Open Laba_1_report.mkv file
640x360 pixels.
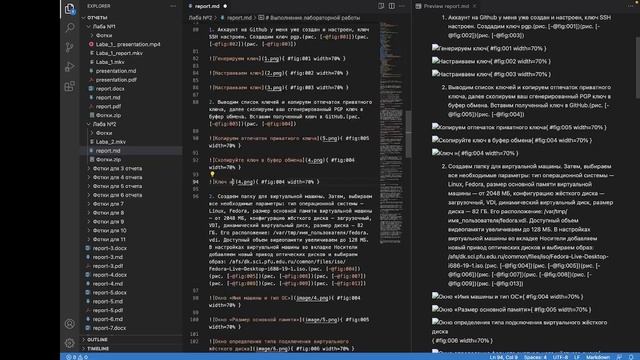(x=119, y=53)
